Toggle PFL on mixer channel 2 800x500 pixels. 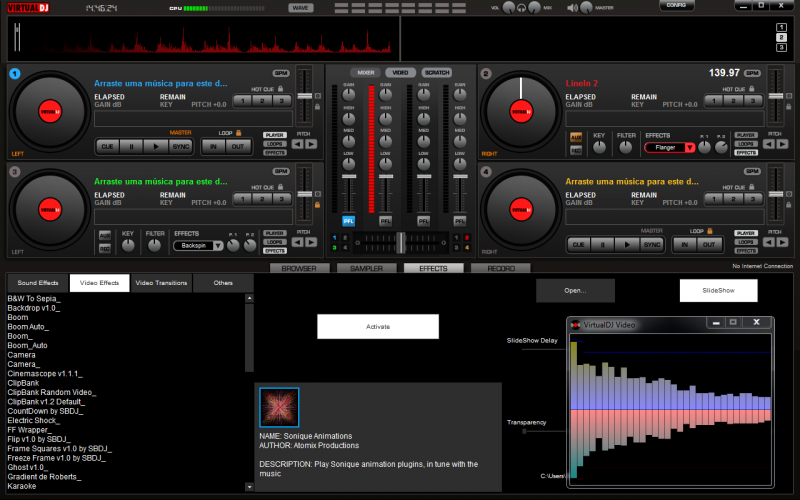click(x=385, y=221)
